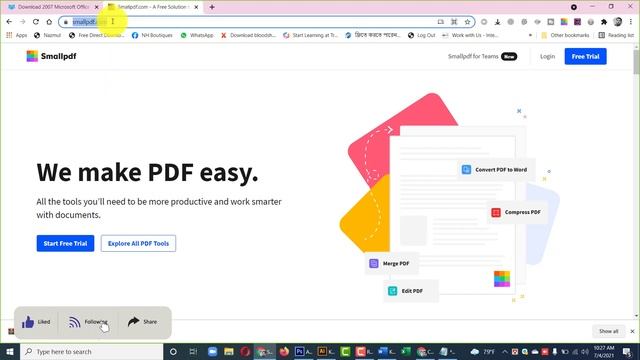
Task: Close the downloads bar
Action: coord(632,331)
